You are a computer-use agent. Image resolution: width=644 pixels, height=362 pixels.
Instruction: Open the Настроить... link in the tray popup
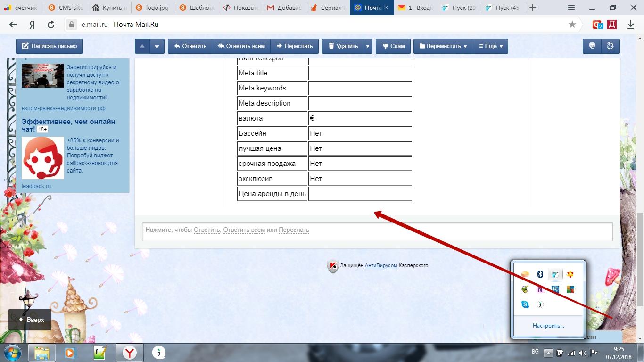point(548,326)
